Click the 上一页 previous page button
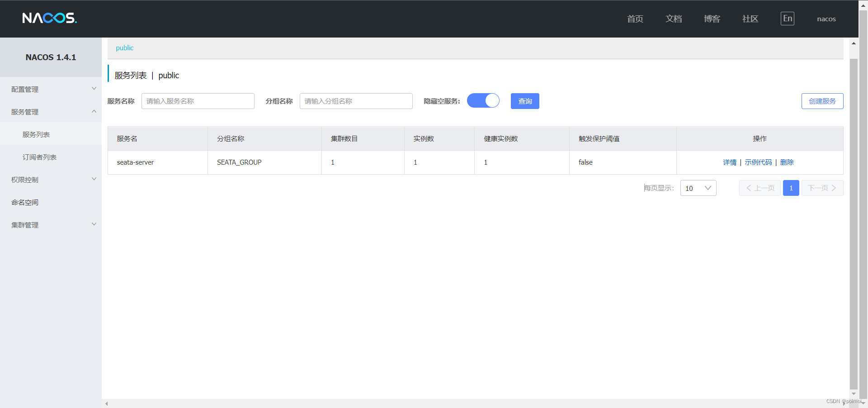Screen dimensions: 868x408 (760, 188)
